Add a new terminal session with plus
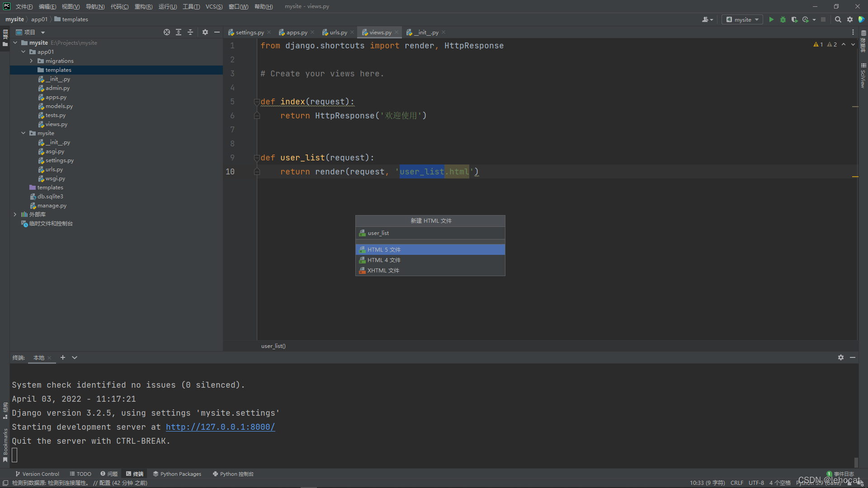This screenshot has width=868, height=488. pos(63,357)
